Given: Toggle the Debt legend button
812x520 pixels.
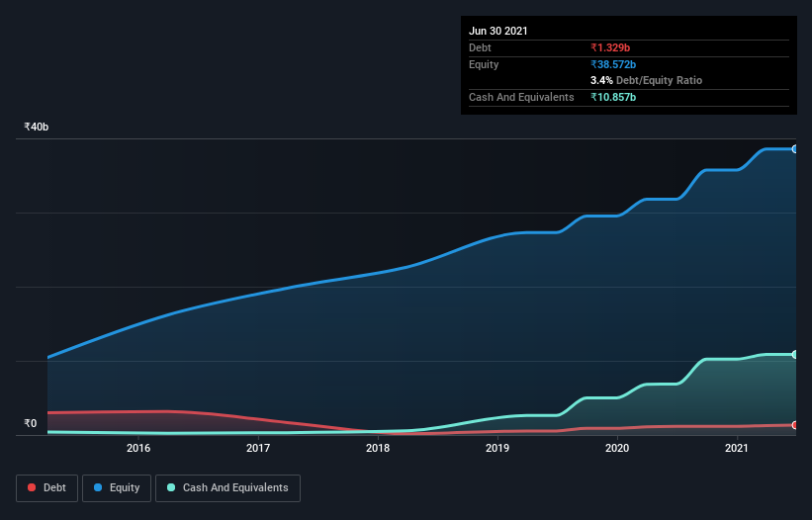Looking at the screenshot, I should [47, 488].
